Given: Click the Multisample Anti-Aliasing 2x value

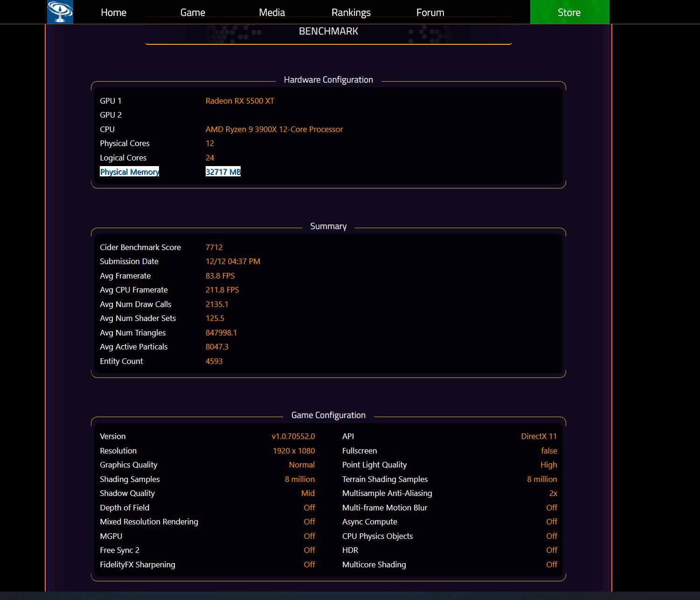Looking at the screenshot, I should click(x=553, y=493).
